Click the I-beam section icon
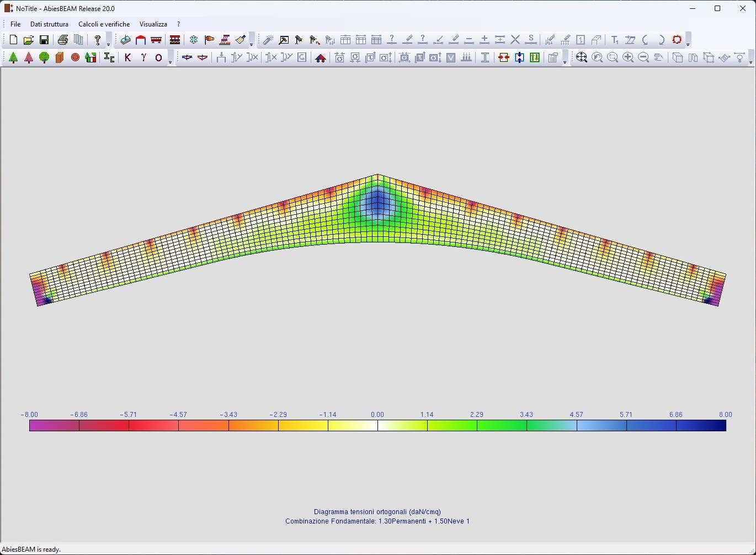Image resolution: width=756 pixels, height=555 pixels. click(x=485, y=57)
